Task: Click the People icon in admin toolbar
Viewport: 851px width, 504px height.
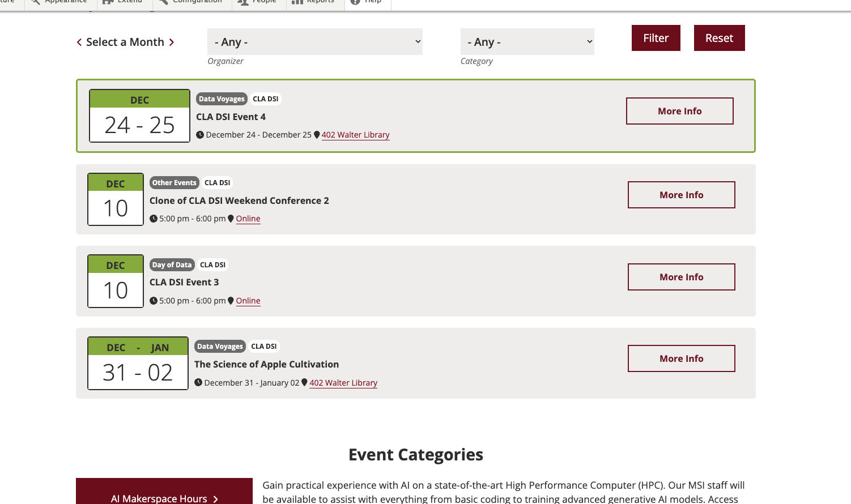Action: (243, 2)
